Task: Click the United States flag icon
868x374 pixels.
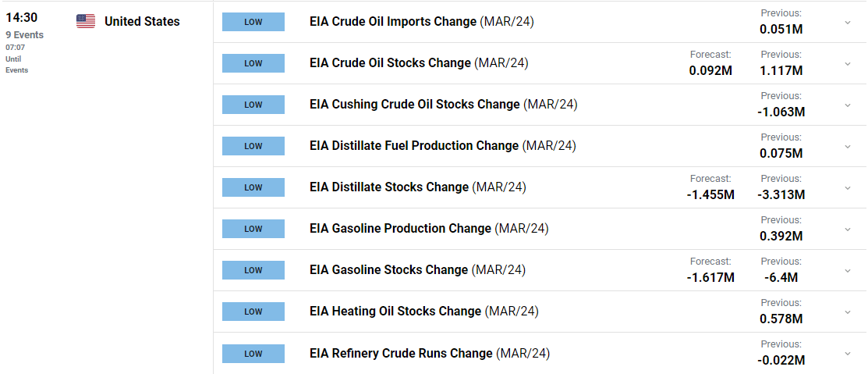Action: 86,22
